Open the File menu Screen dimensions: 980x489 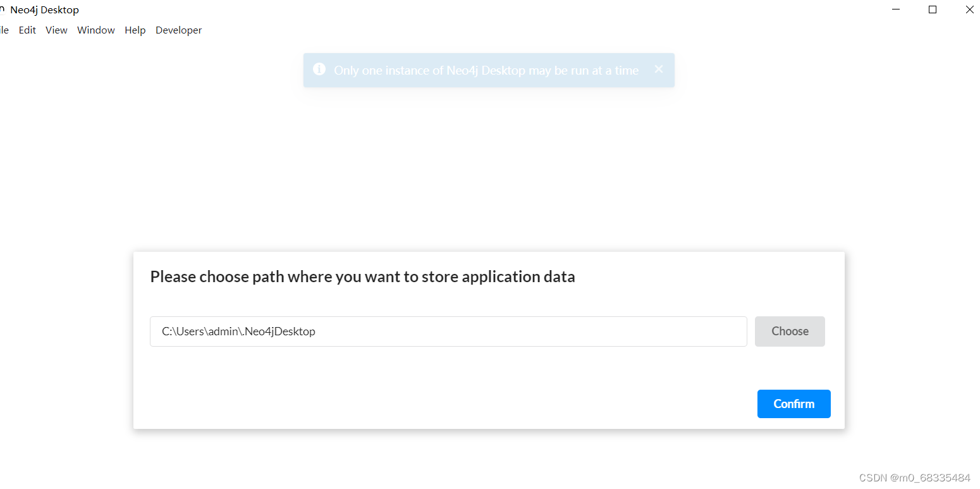point(3,30)
